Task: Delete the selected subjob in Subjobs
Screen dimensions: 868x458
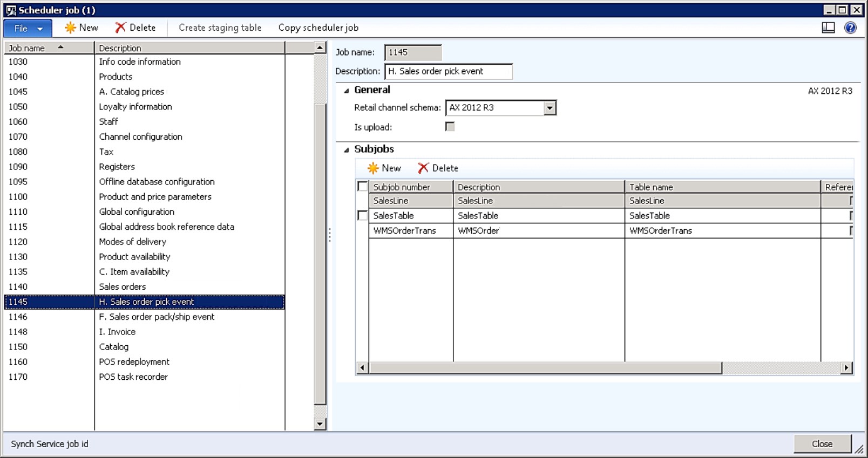Action: tap(438, 168)
